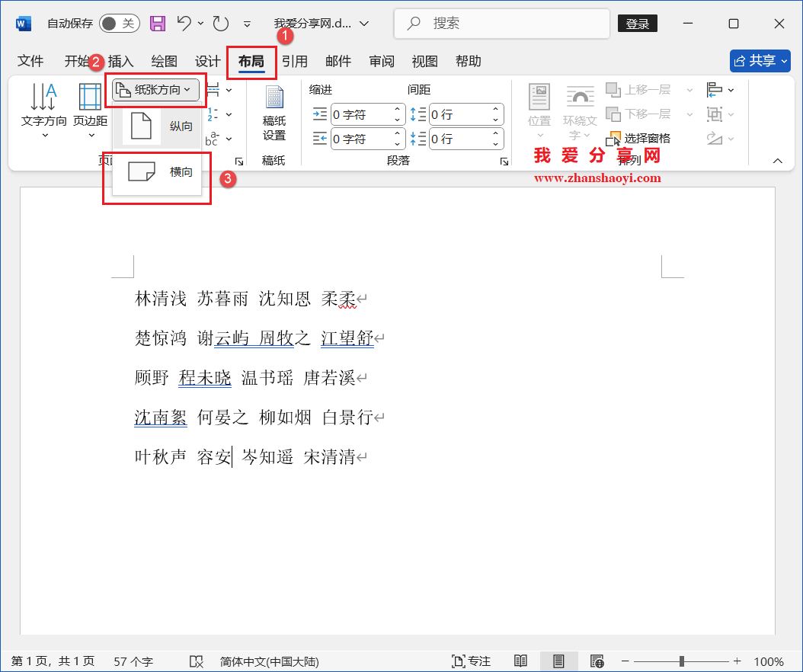Open the breaks dropdown
Viewport: 803px width, 672px height.
219,90
